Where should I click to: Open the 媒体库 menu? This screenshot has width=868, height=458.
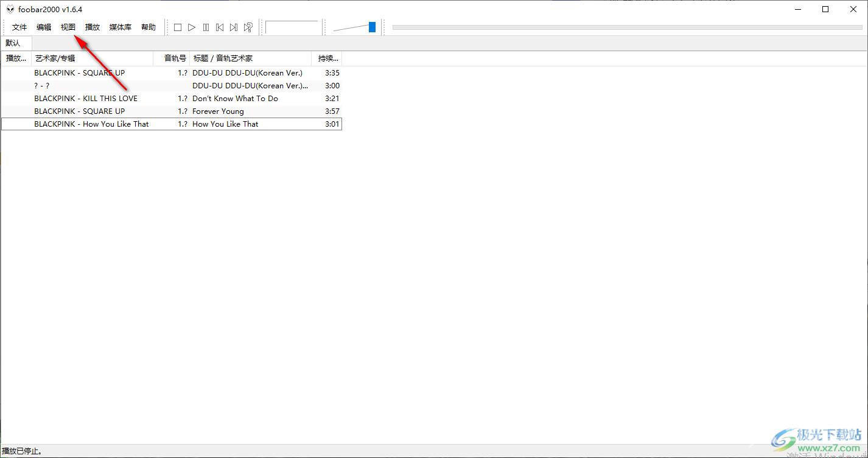pos(121,27)
